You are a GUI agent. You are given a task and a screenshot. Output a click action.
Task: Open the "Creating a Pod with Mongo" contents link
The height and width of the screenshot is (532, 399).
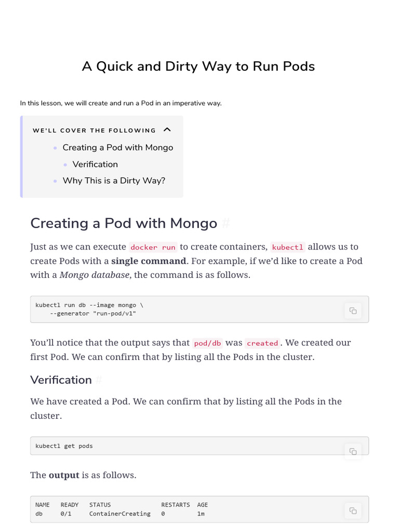[x=117, y=148]
